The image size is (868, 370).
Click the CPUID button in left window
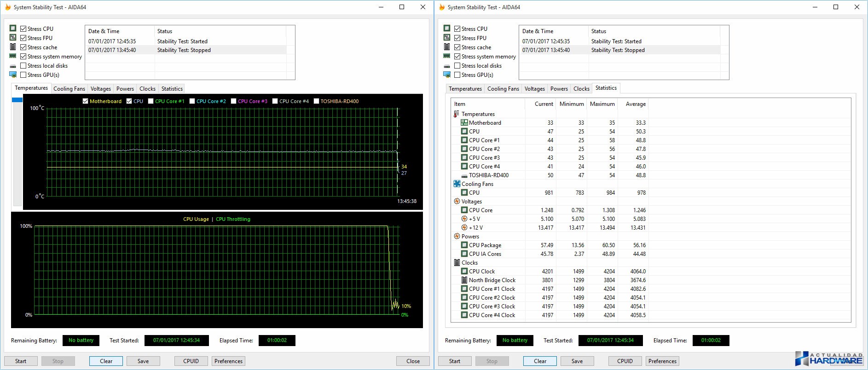[x=191, y=361]
